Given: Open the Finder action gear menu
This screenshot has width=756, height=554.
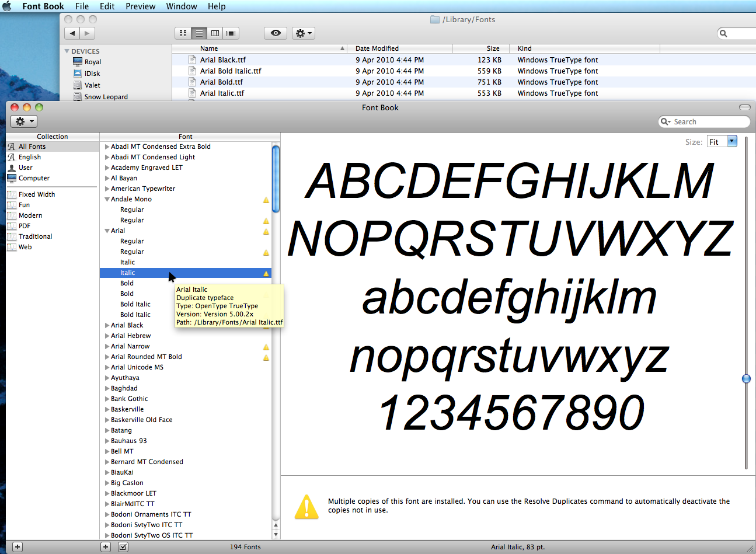Looking at the screenshot, I should click(304, 33).
